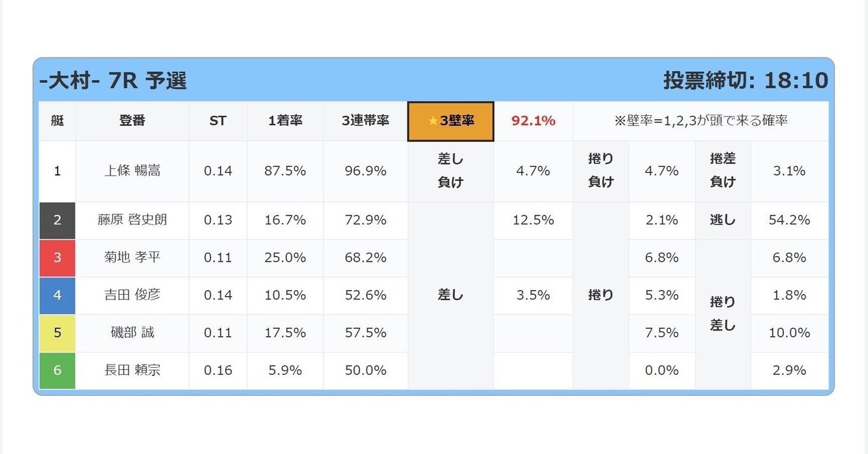
Task: Click the 投票締切 18:10 deadline text
Action: (x=745, y=81)
